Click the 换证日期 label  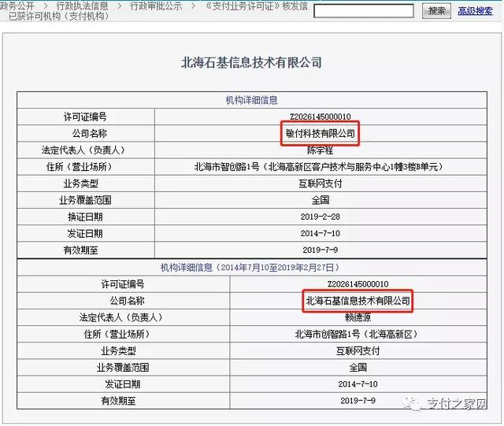[x=85, y=217]
